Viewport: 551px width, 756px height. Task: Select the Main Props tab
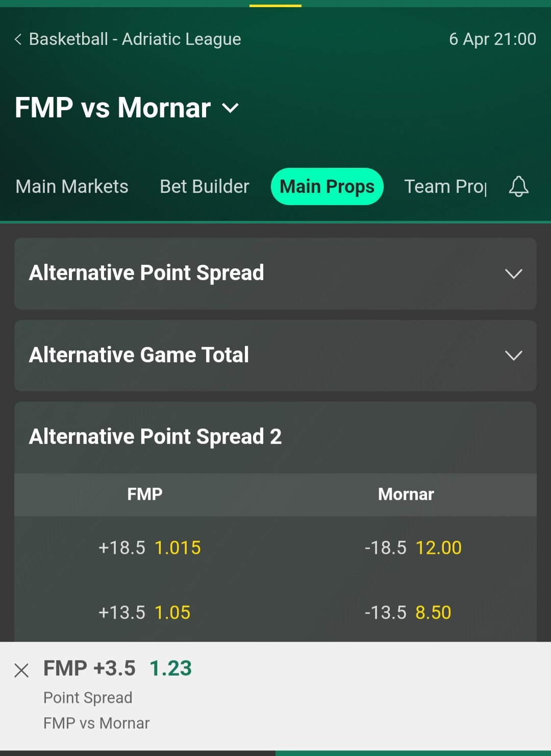point(327,187)
